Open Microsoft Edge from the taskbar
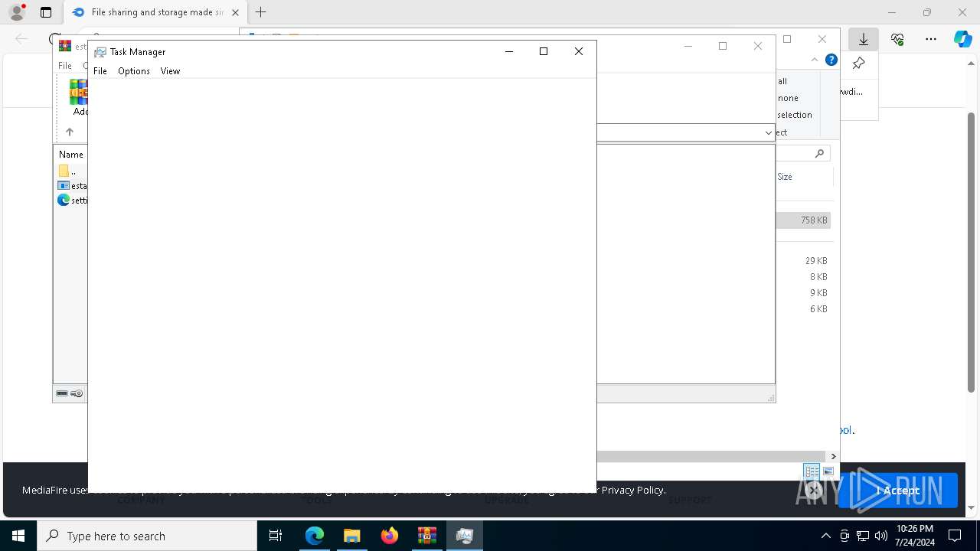The height and width of the screenshot is (551, 980). [x=315, y=536]
